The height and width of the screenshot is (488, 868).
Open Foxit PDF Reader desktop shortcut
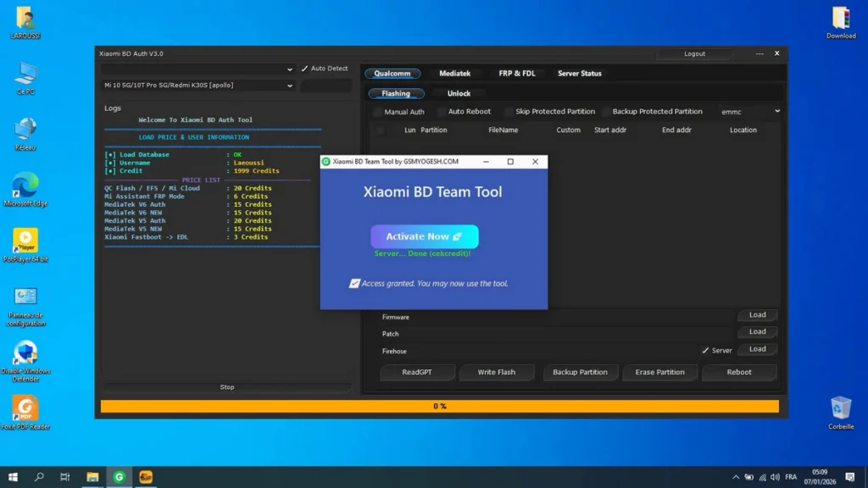pyautogui.click(x=25, y=409)
